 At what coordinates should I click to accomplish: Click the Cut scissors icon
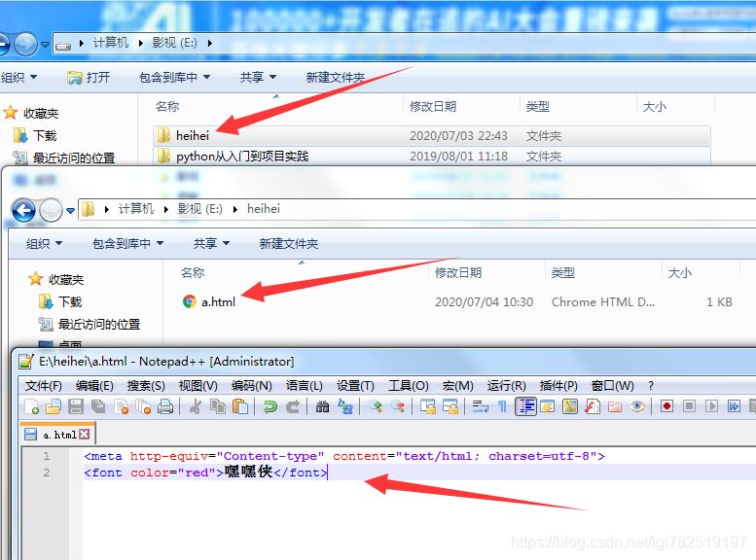(x=195, y=406)
